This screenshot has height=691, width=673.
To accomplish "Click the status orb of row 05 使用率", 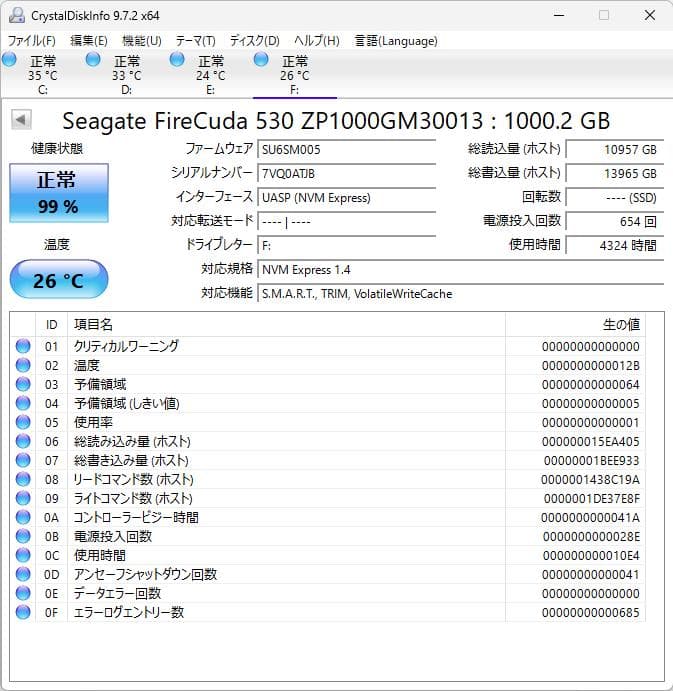I will (23, 422).
